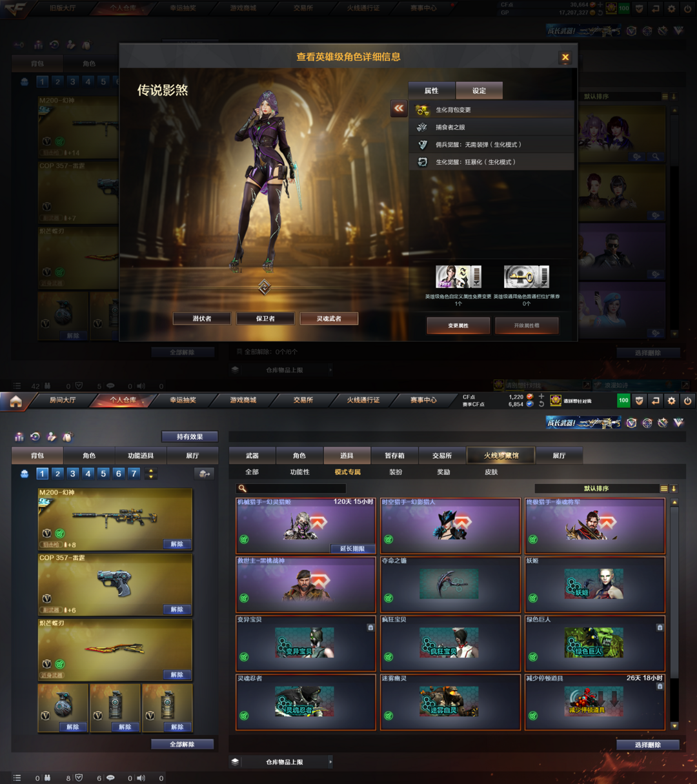Toggle the green equip icon on 夺命之镰
Viewport: 697px width, 784px height.
[389, 598]
